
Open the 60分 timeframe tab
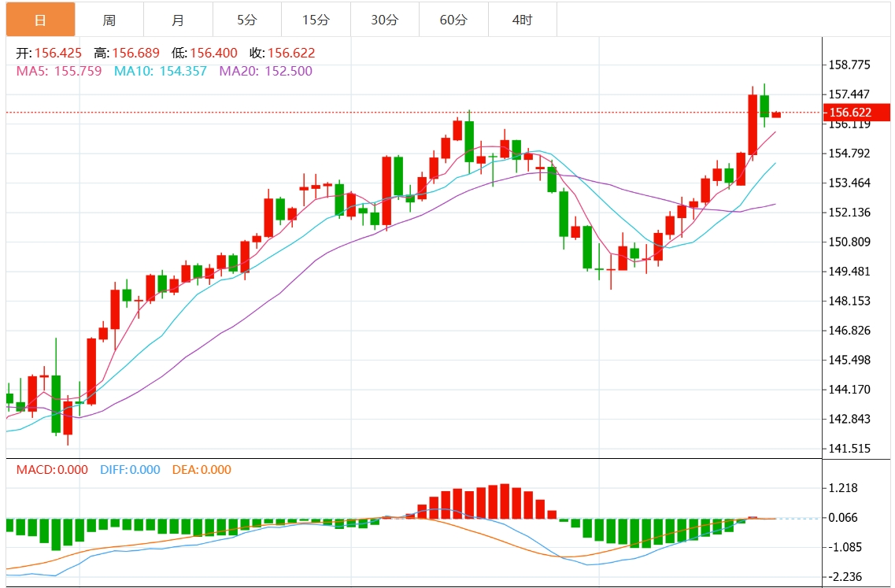[x=453, y=20]
